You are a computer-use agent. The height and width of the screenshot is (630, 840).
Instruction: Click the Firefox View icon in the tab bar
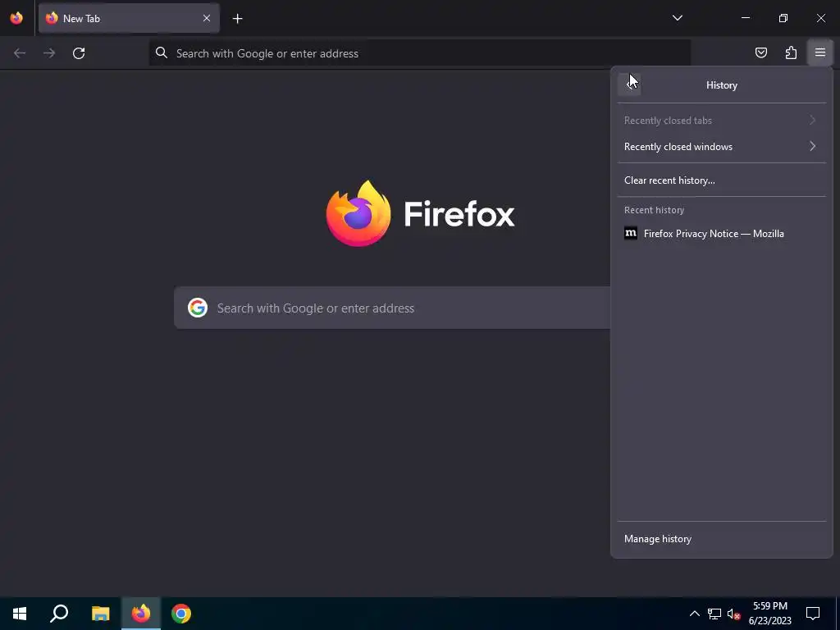point(16,18)
